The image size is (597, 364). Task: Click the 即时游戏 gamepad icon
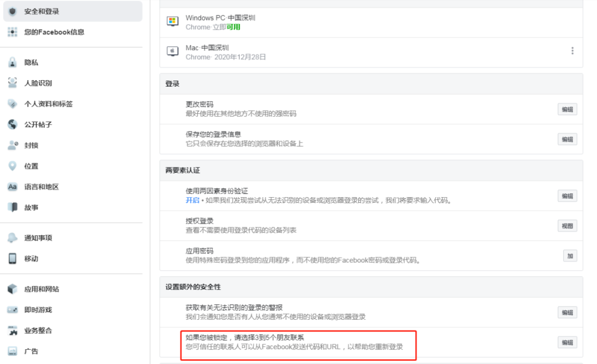(12, 309)
